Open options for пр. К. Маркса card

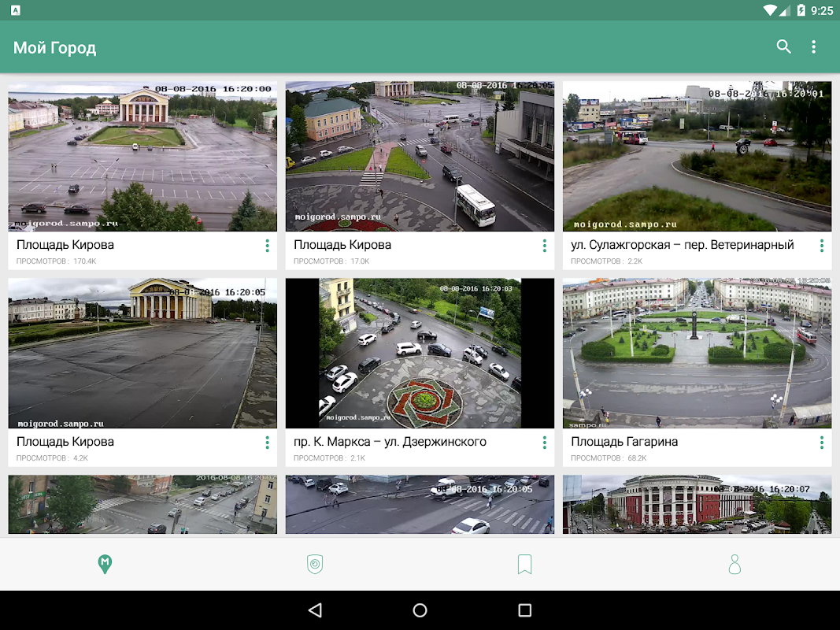click(x=544, y=443)
